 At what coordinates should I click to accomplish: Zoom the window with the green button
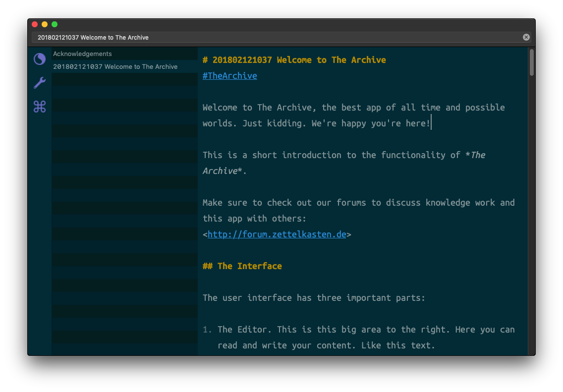pyautogui.click(x=55, y=24)
